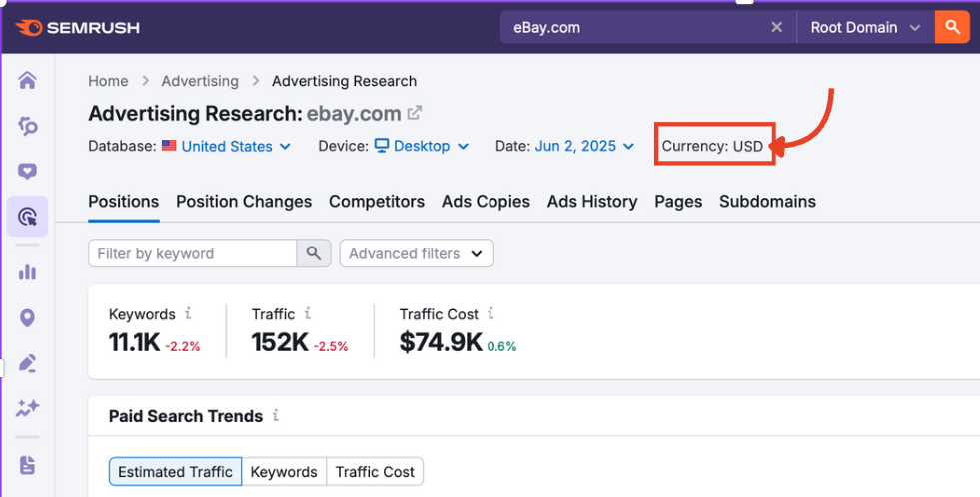Switch chart to Traffic Cost view
Screen dimensions: 980x497
click(375, 472)
